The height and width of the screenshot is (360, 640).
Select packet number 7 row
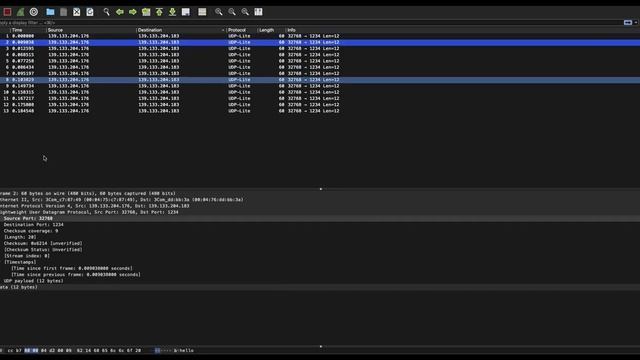pyautogui.click(x=320, y=73)
